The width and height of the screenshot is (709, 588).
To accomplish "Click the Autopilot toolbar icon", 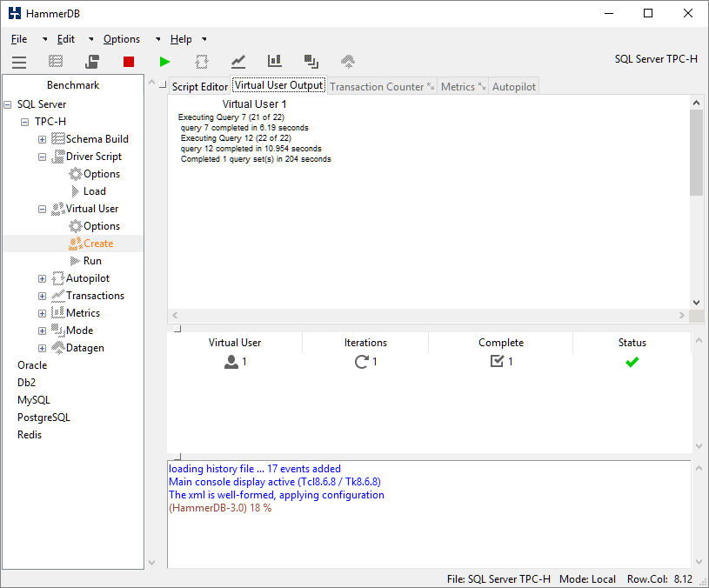I will 202,62.
